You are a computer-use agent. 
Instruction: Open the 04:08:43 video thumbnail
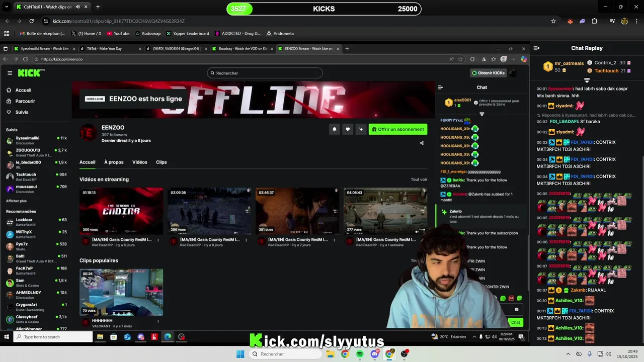(385, 211)
